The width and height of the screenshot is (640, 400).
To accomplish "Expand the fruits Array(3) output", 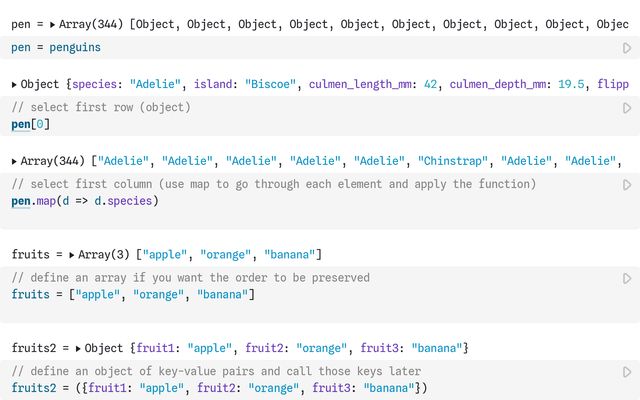I will click(72, 255).
